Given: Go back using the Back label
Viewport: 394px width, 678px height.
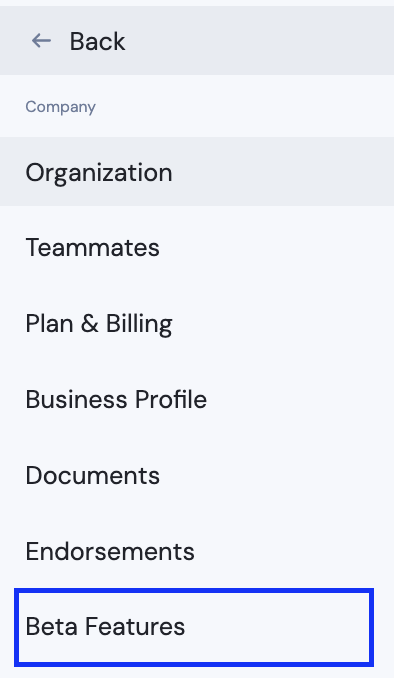Looking at the screenshot, I should pyautogui.click(x=97, y=42).
